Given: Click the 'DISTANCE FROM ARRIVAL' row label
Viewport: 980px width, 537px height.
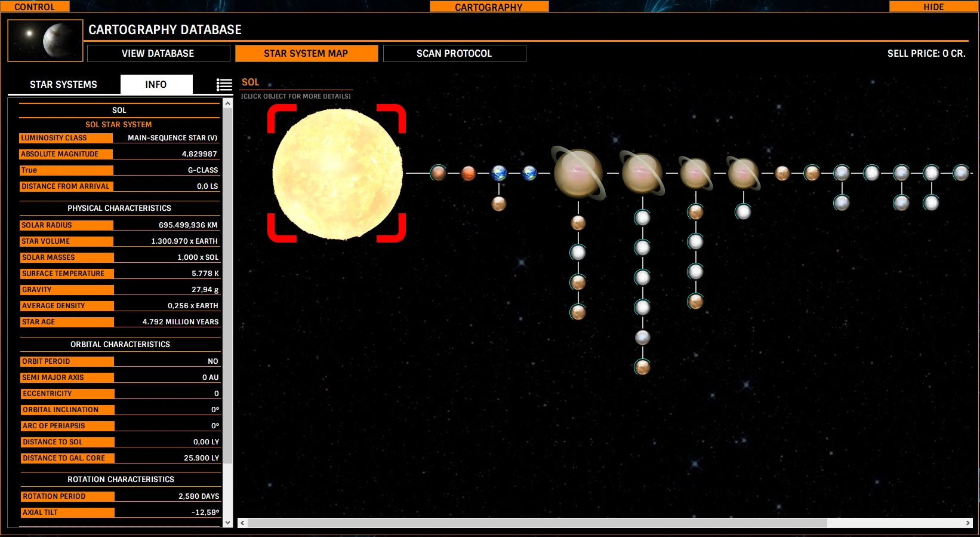Looking at the screenshot, I should pos(66,186).
